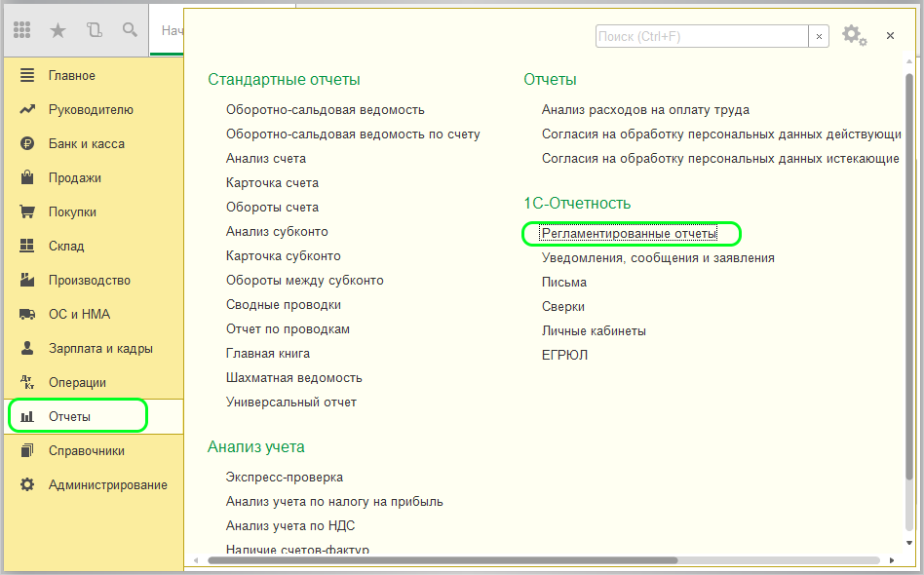
Task: Open the Главное section
Action: tap(72, 75)
